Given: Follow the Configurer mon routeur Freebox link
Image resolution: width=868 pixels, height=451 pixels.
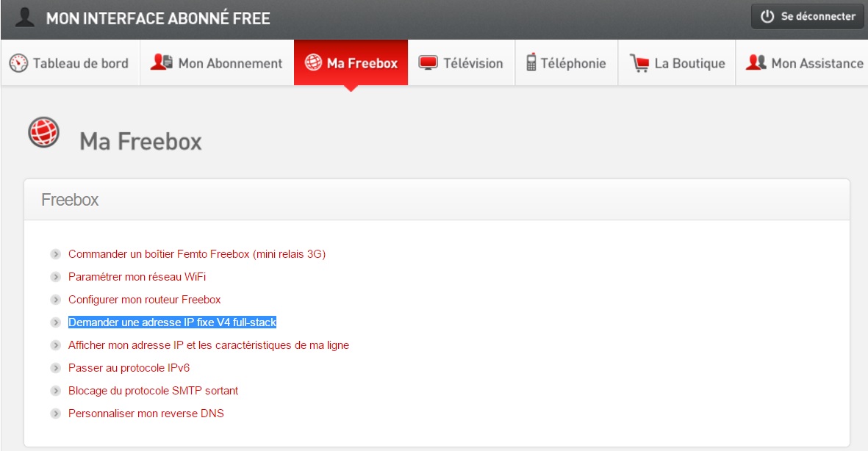Looking at the screenshot, I should (144, 300).
